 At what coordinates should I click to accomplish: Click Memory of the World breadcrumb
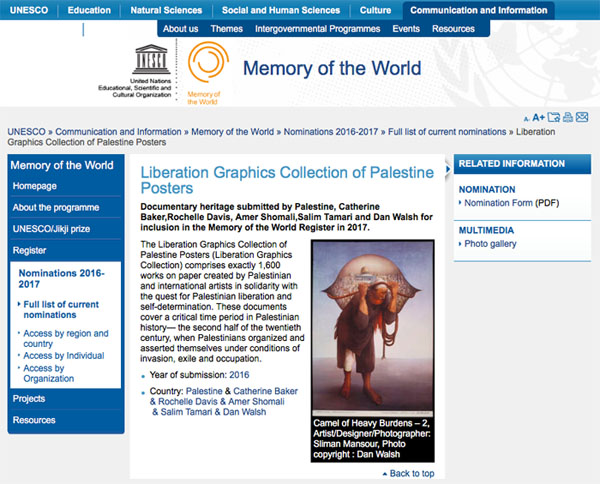[232, 132]
